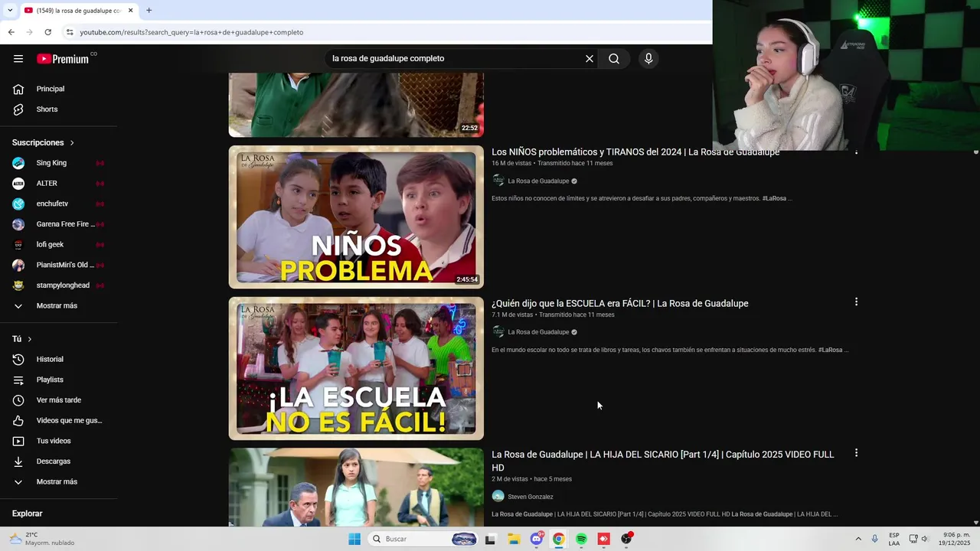Open the volume control in tray
The width and height of the screenshot is (980, 551).
[x=924, y=539]
